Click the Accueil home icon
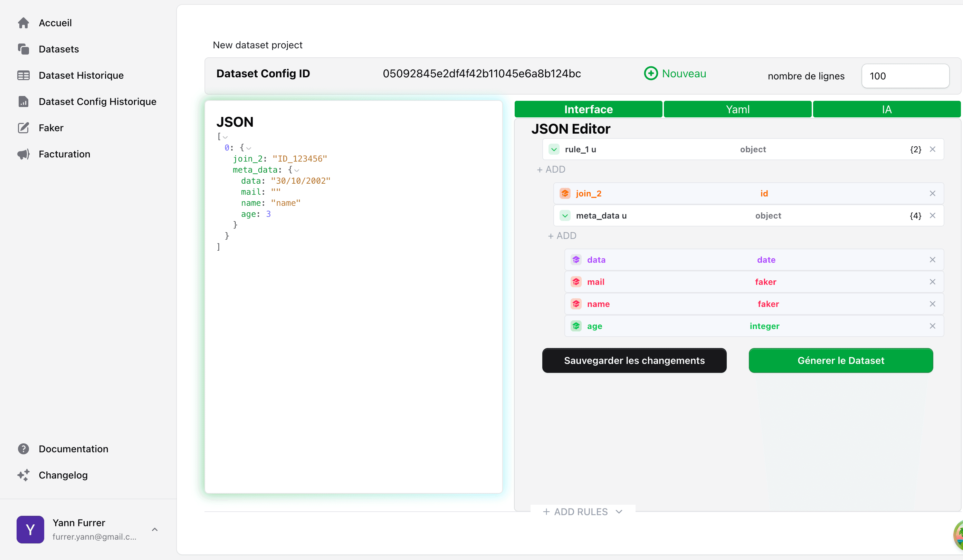Viewport: 963px width, 560px height. [23, 23]
